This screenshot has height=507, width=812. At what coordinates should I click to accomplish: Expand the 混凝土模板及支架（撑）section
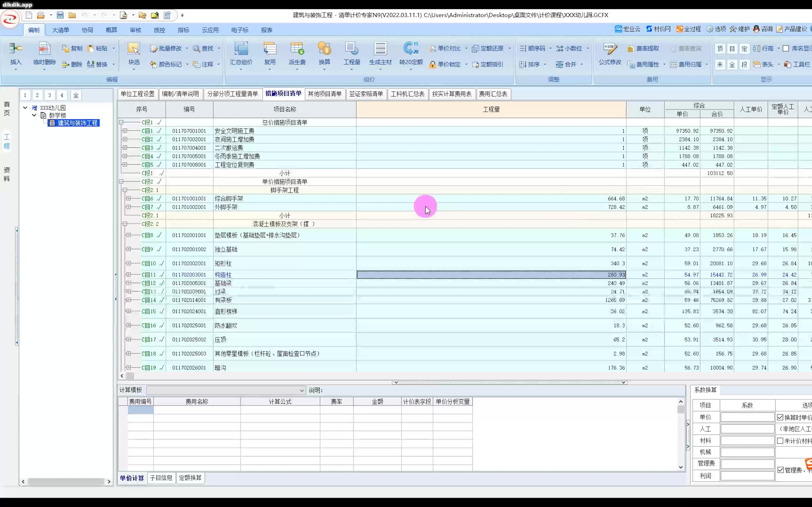(125, 224)
